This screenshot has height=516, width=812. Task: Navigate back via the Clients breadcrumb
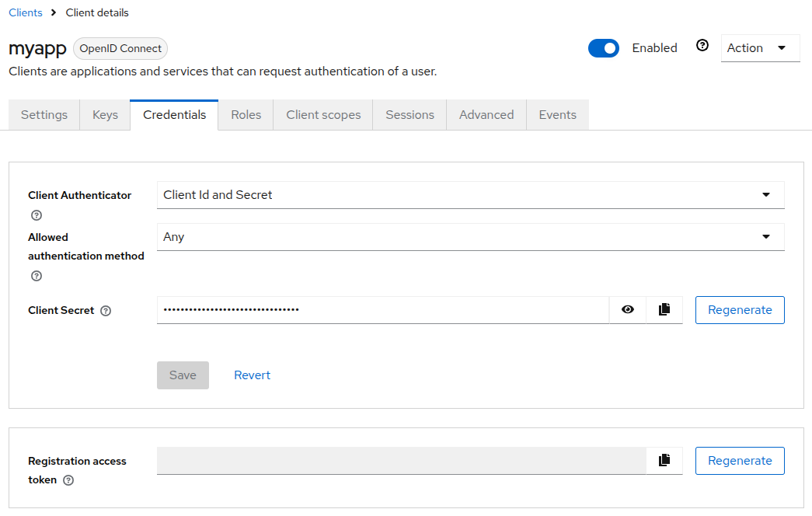[x=25, y=12]
